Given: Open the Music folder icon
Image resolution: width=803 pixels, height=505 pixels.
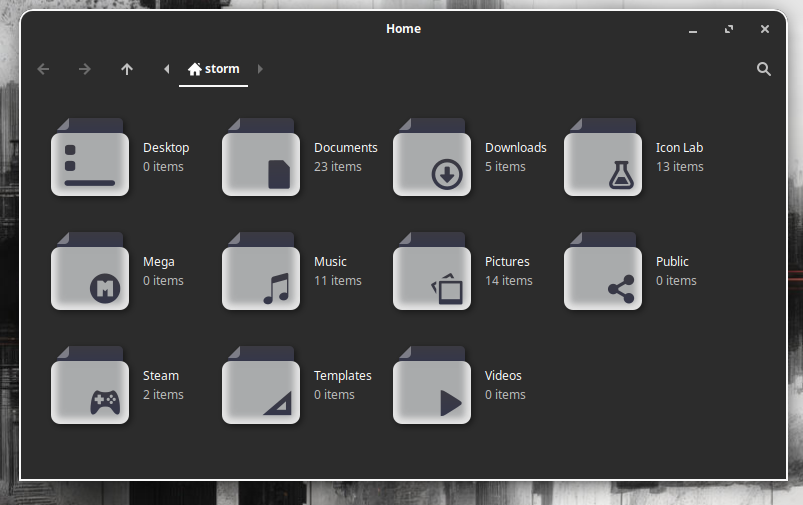Looking at the screenshot, I should [261, 271].
